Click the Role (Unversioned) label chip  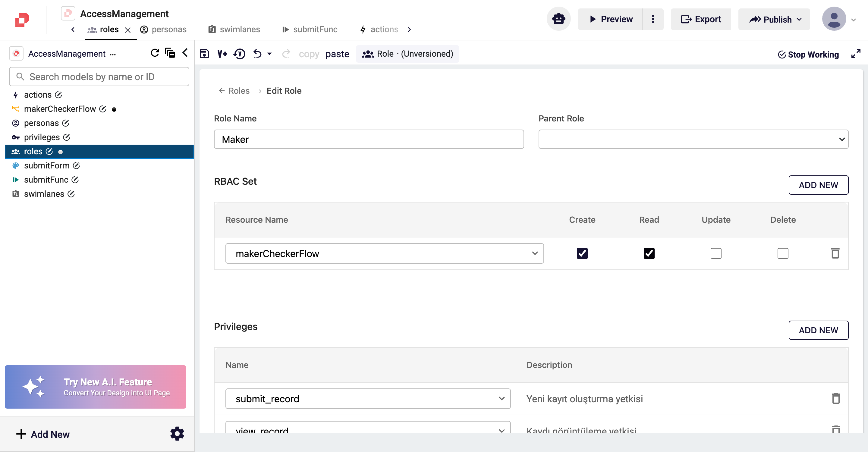tap(407, 54)
